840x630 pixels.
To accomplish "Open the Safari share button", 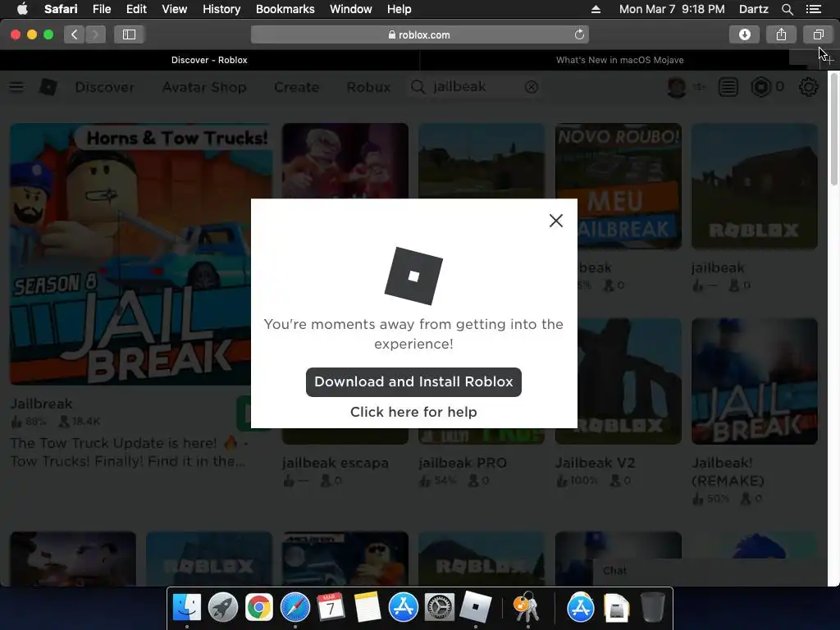I will coord(781,34).
